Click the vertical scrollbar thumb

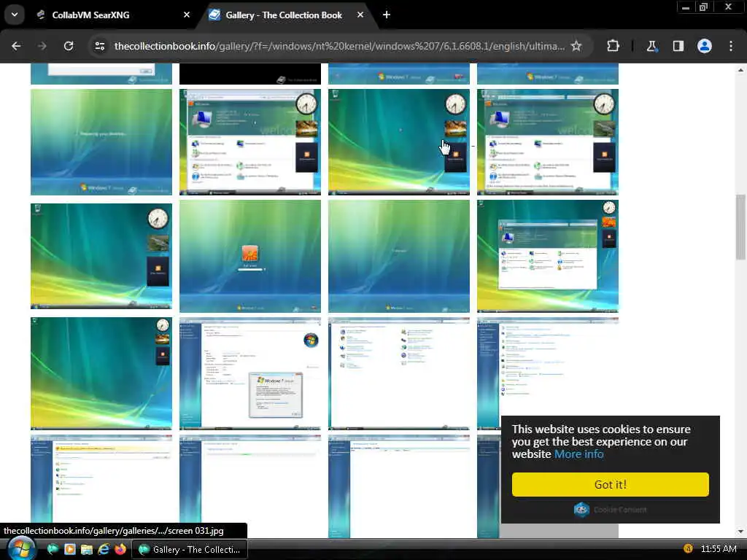point(740,227)
